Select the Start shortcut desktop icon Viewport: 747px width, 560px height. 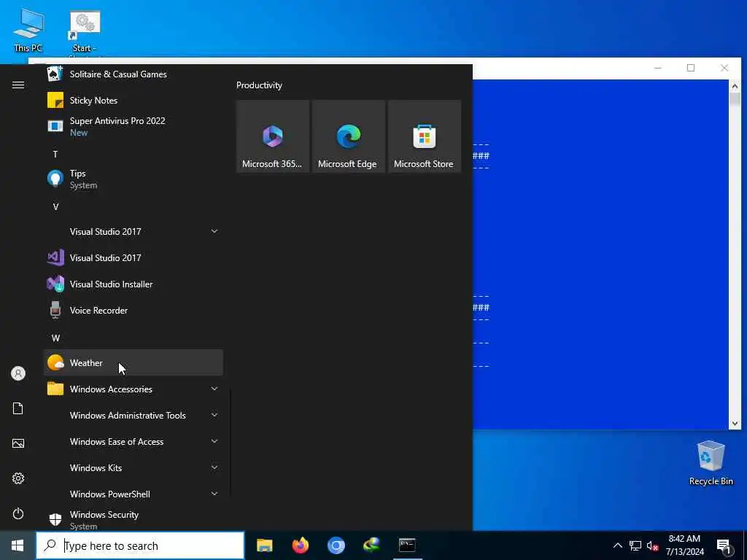click(85, 34)
